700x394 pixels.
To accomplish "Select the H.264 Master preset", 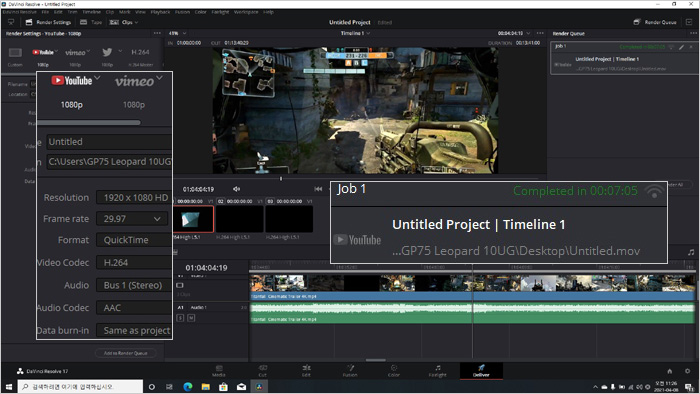I will (x=140, y=52).
